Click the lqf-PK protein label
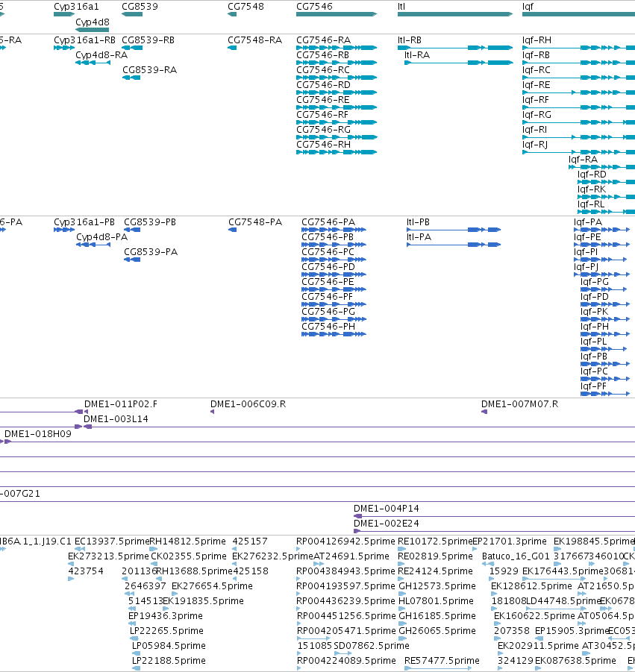Screen dimensions: 635x672 (594, 312)
